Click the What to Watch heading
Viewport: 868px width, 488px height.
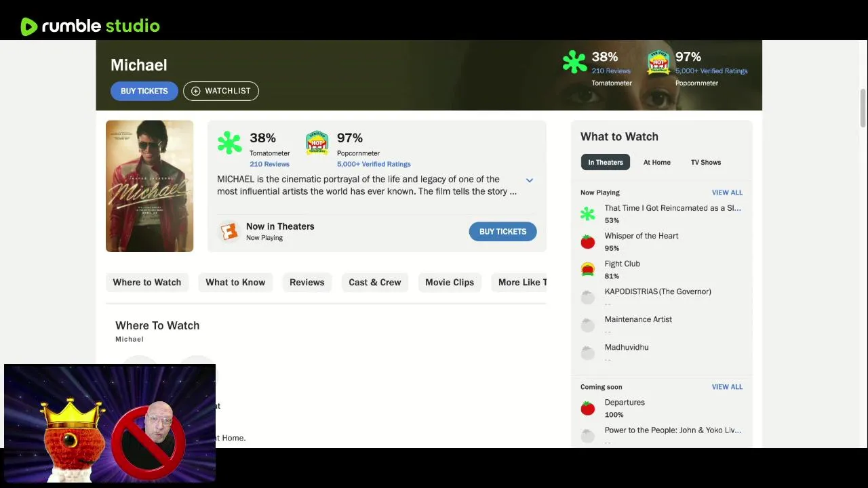coord(619,137)
